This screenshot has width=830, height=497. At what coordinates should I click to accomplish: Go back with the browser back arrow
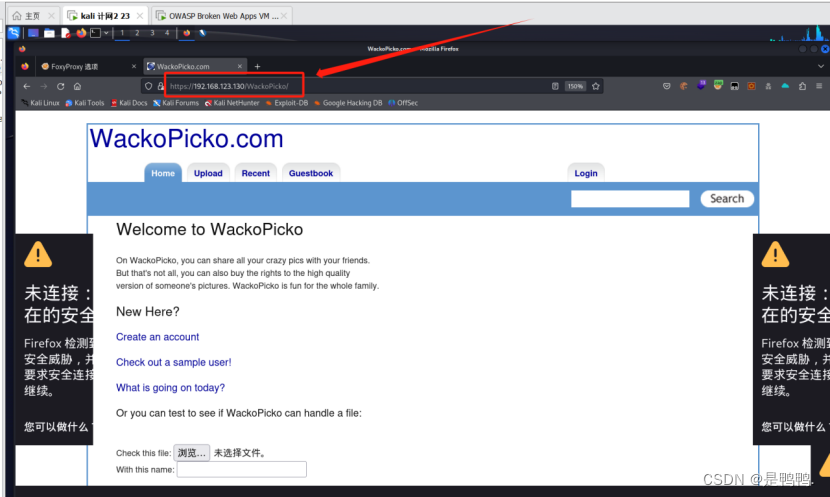pyautogui.click(x=26, y=86)
